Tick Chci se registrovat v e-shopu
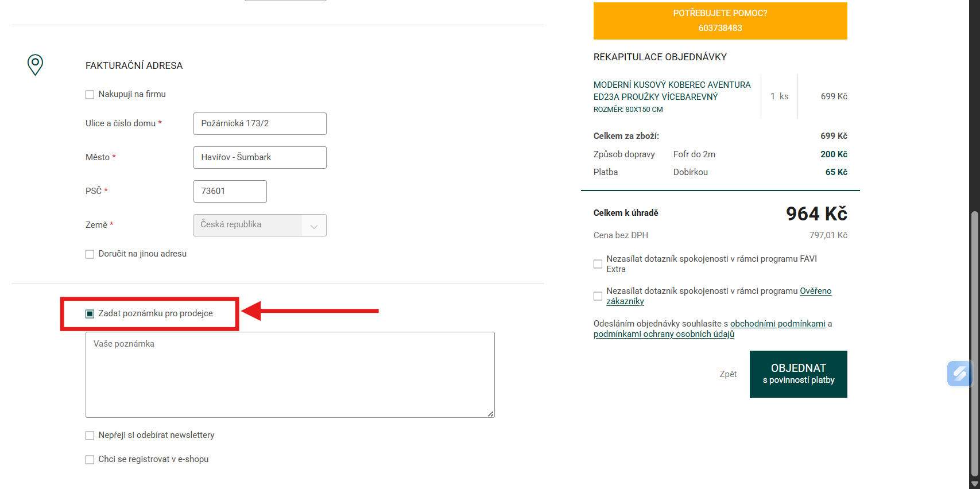Viewport: 980px width, 489px height. tap(90, 460)
